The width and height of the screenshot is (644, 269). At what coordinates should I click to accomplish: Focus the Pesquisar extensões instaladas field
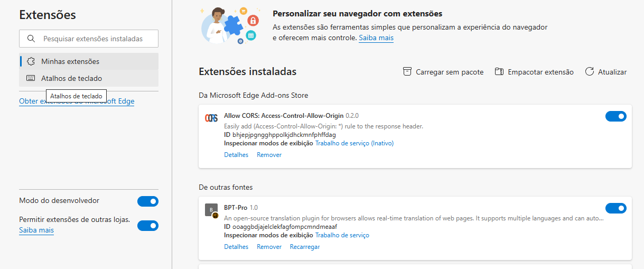pyautogui.click(x=89, y=39)
